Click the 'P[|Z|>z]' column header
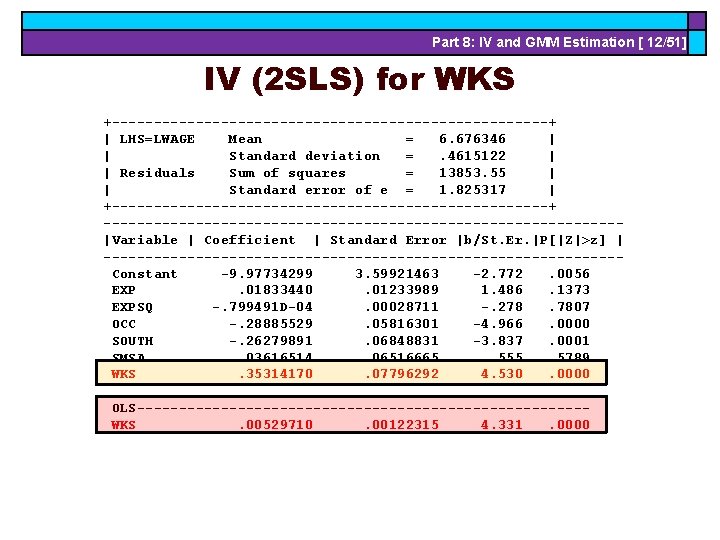Viewport: 720px width, 540px height. coord(573,240)
